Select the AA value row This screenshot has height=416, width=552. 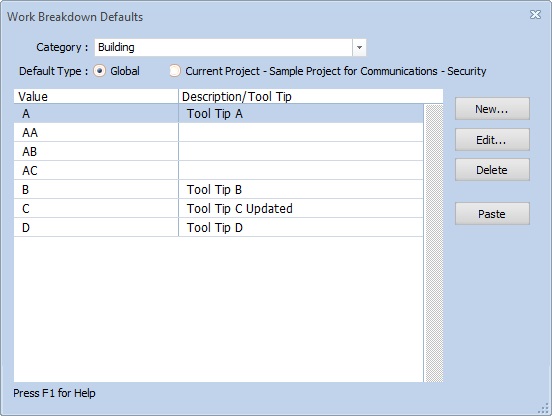[x=218, y=133]
